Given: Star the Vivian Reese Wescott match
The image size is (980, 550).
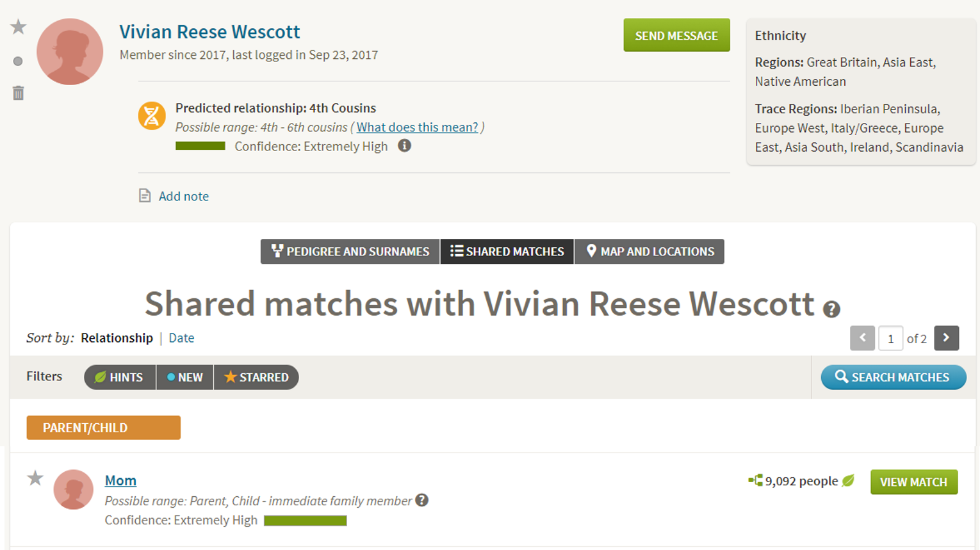Looking at the screenshot, I should [x=19, y=27].
